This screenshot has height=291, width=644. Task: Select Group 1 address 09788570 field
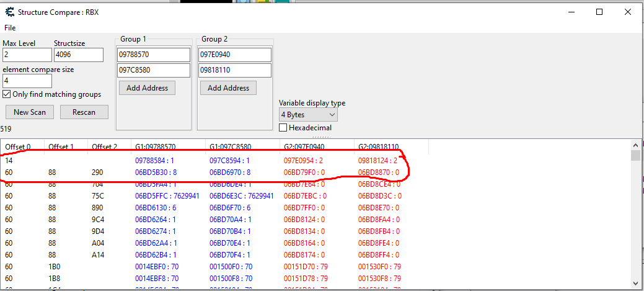point(154,55)
